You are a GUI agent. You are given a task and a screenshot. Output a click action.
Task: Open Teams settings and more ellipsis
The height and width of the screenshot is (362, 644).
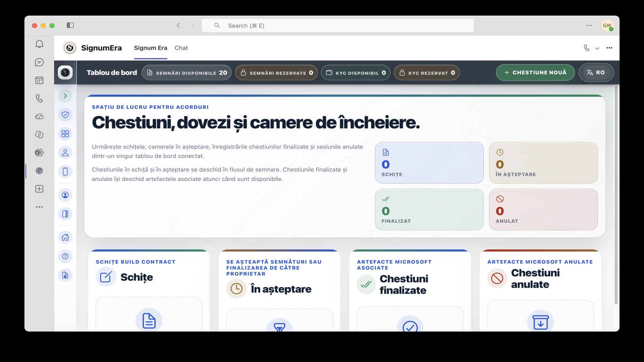(589, 25)
